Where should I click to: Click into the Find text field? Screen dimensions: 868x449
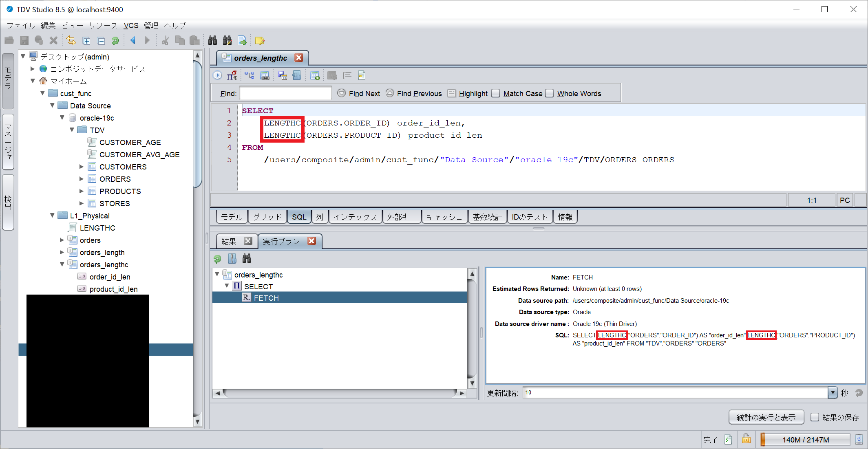pyautogui.click(x=285, y=93)
